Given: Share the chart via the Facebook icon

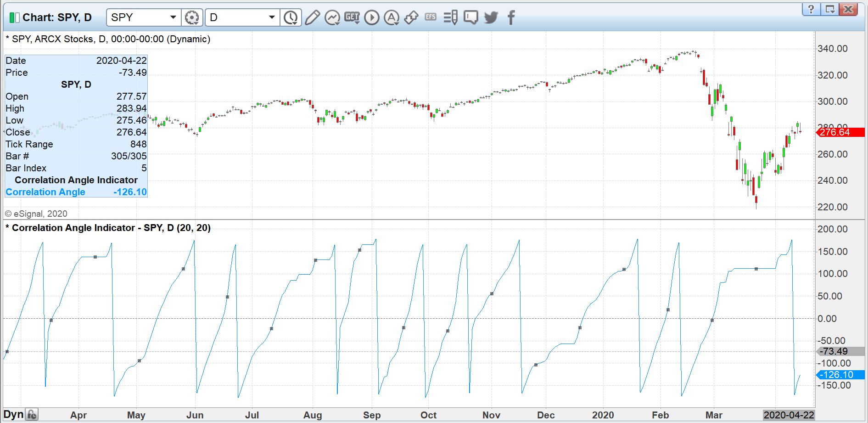Looking at the screenshot, I should [x=510, y=17].
